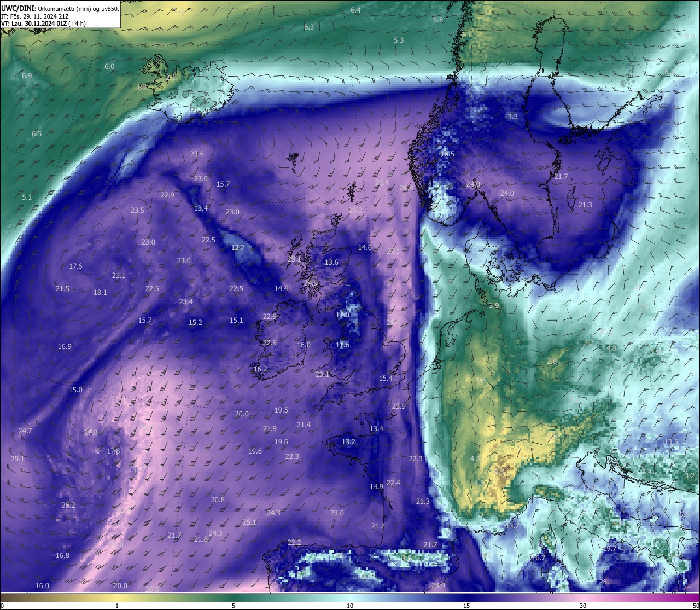Click the 23.6 value on the map
Image resolution: width=700 pixels, height=610 pixels.
coord(197,154)
